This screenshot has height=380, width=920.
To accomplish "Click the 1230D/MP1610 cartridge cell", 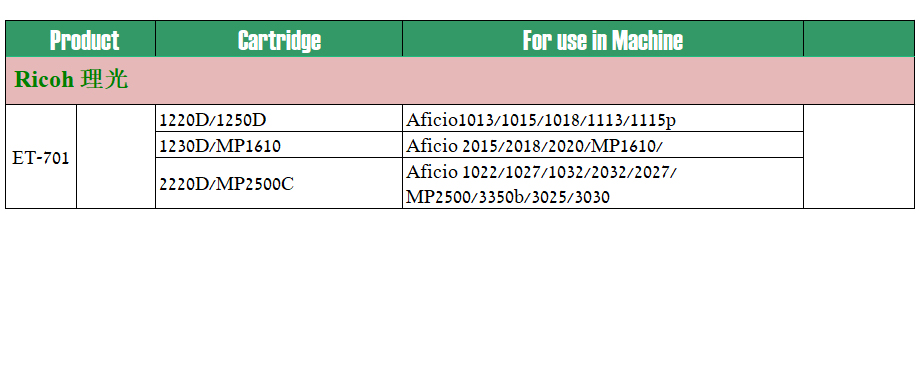I will pos(279,145).
